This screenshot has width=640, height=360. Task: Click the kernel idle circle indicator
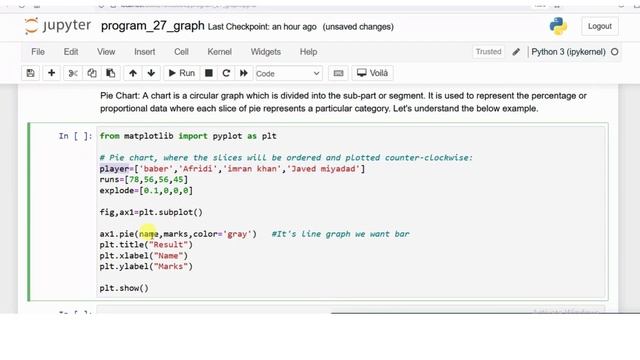615,52
